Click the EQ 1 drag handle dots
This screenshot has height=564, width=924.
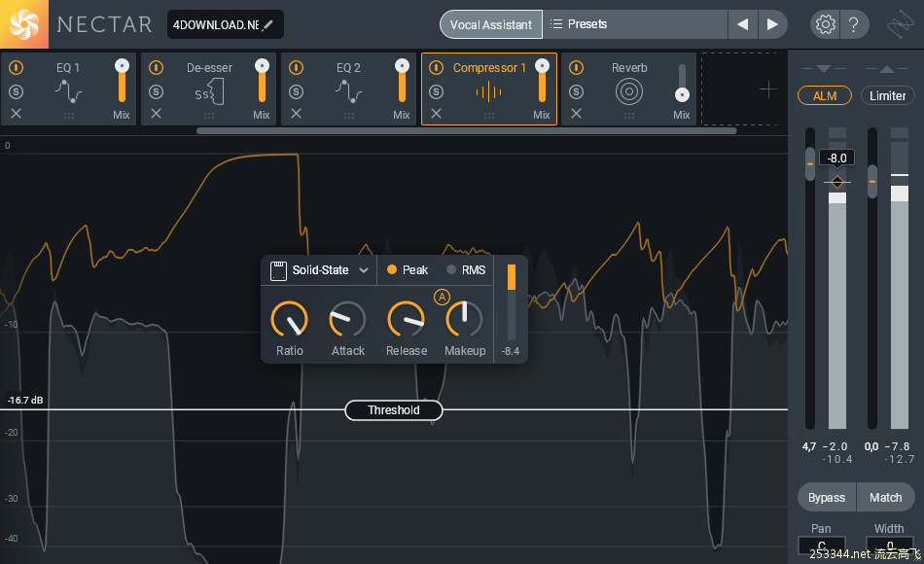click(69, 116)
